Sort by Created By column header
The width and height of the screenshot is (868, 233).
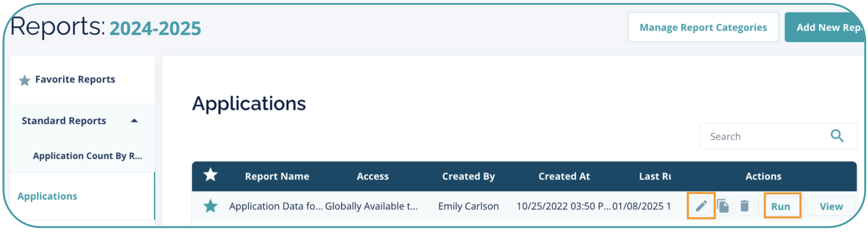coord(468,176)
